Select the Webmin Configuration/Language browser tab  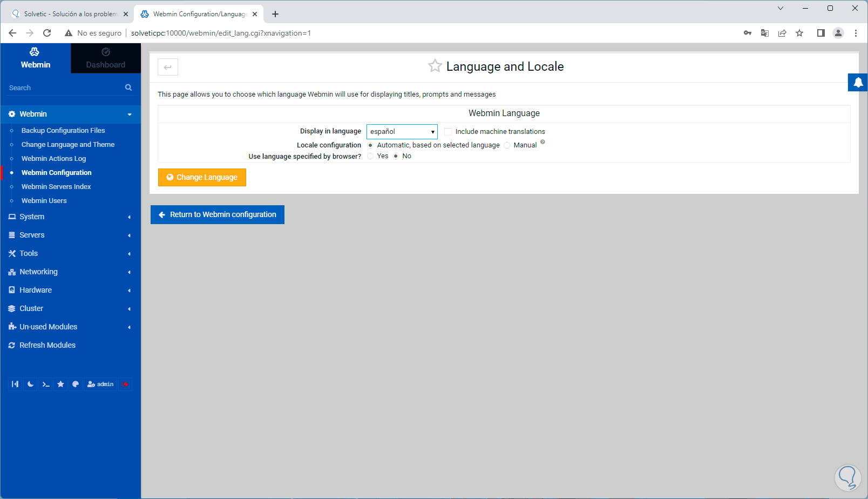pyautogui.click(x=198, y=14)
